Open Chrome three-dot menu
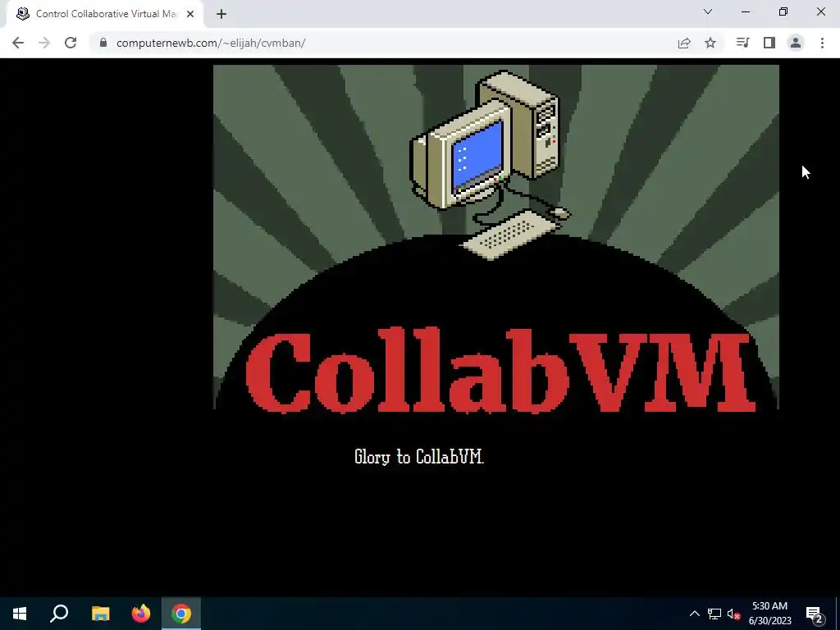Viewport: 840px width, 630px height. pos(822,43)
